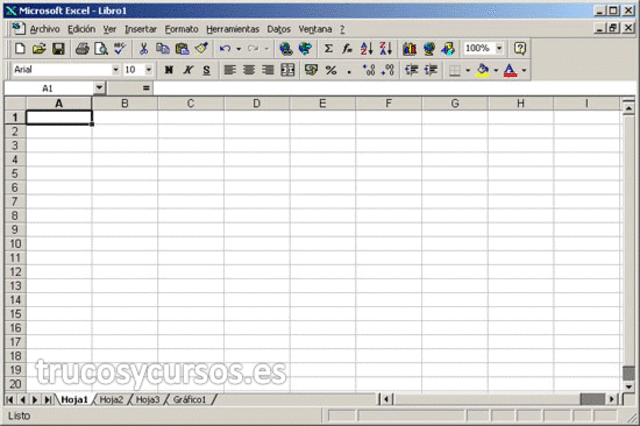Apply currency style icon
640x426 pixels.
tap(311, 70)
